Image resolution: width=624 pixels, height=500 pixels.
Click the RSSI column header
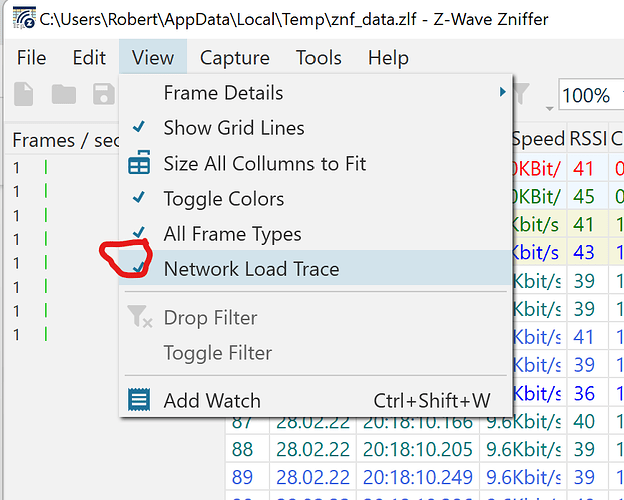pos(588,139)
